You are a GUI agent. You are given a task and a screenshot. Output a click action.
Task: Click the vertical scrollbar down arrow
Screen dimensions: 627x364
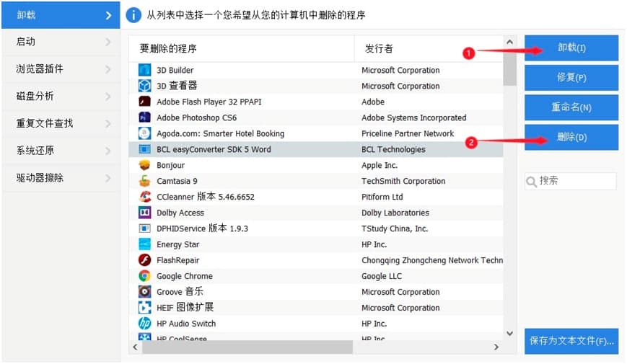coord(510,333)
